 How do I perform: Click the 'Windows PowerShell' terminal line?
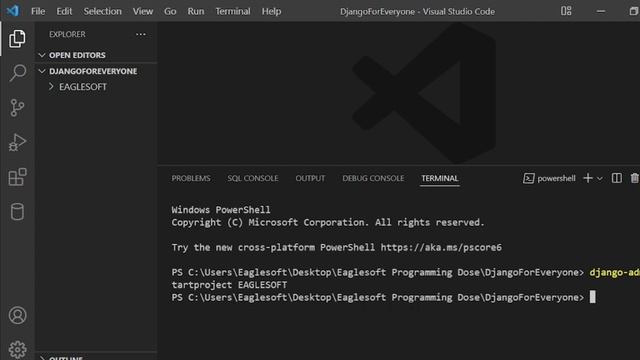[221, 210]
